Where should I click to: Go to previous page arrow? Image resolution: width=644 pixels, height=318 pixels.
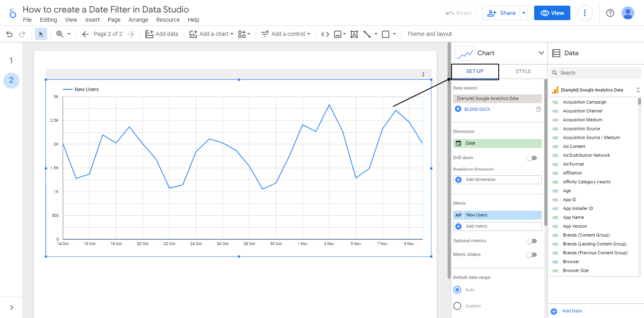85,34
